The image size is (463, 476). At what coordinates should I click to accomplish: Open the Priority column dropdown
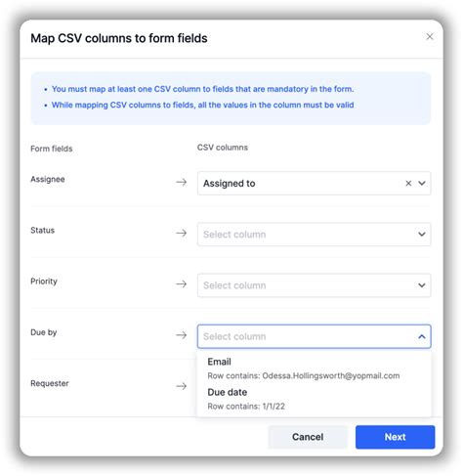(314, 285)
